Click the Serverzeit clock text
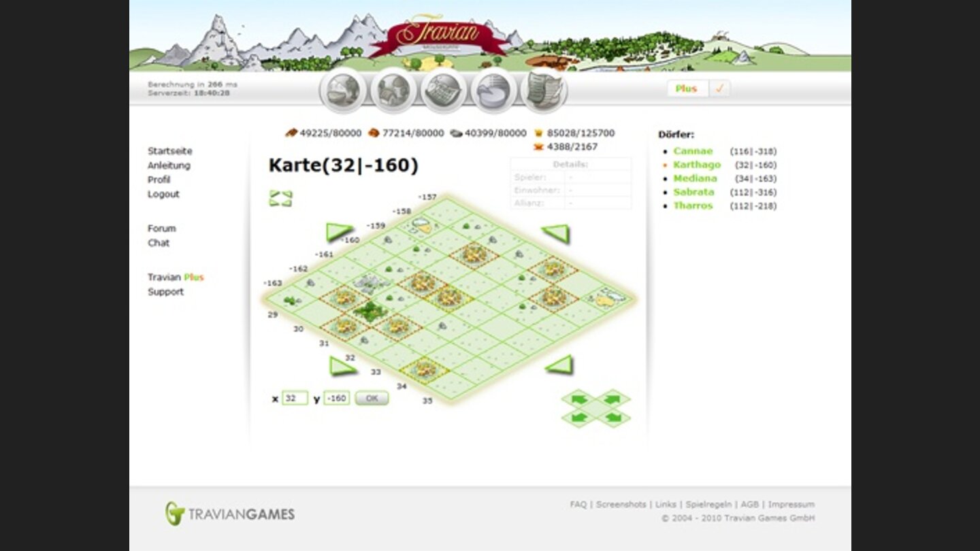The image size is (980, 551). [189, 93]
